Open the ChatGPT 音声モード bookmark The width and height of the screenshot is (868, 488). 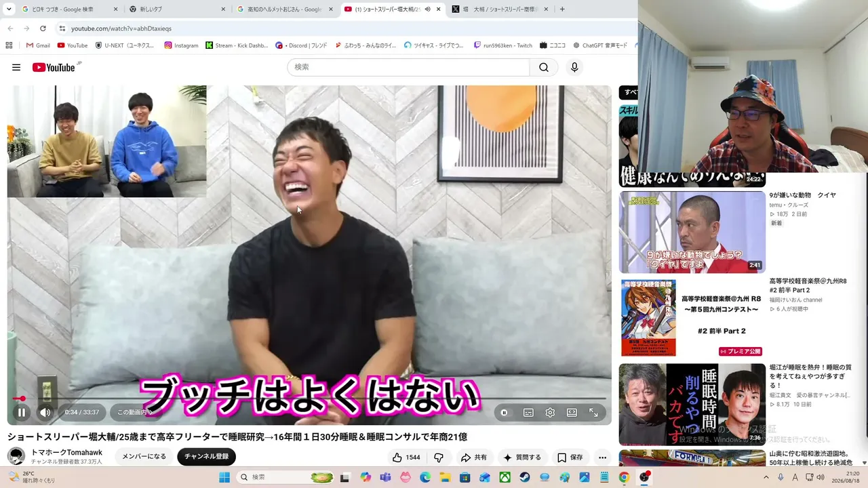600,45
